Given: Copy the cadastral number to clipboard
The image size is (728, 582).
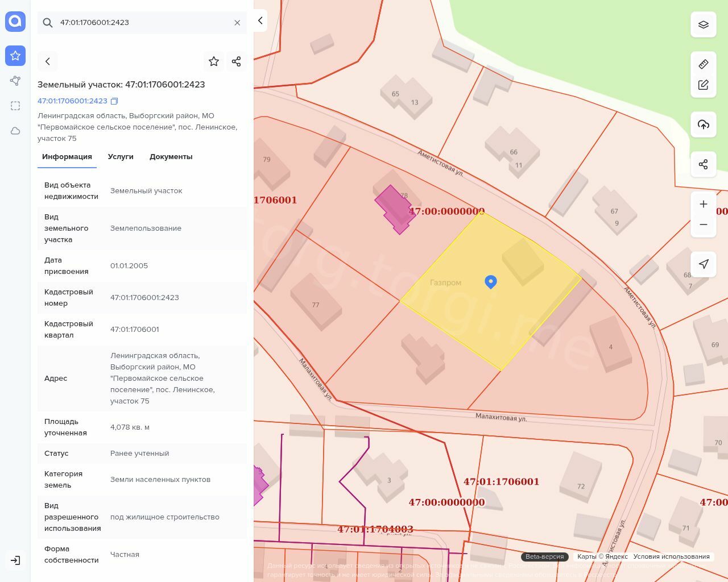Looking at the screenshot, I should 114,101.
